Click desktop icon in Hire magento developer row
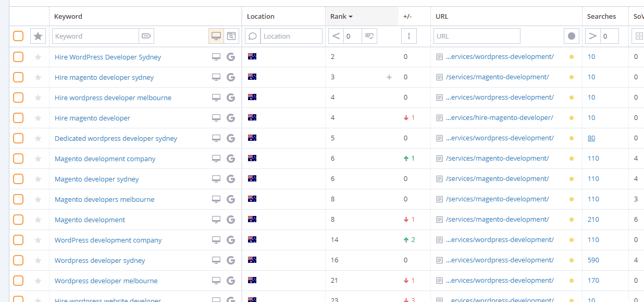The image size is (644, 302). point(216,118)
